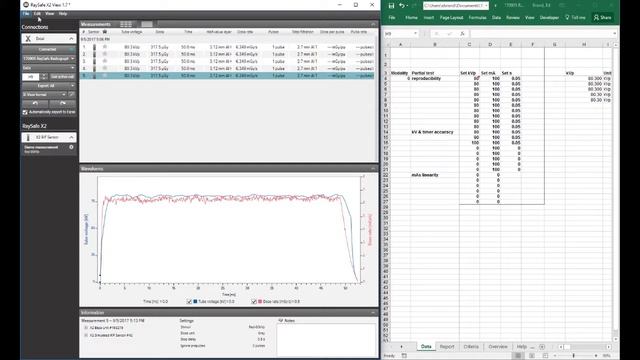
Task: Click the Insert Function fx icon
Action: (x=462, y=33)
